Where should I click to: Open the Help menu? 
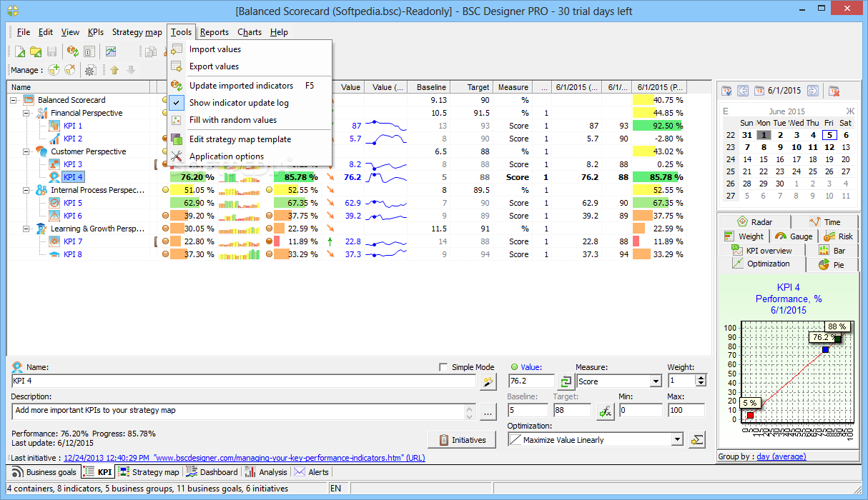coord(279,32)
